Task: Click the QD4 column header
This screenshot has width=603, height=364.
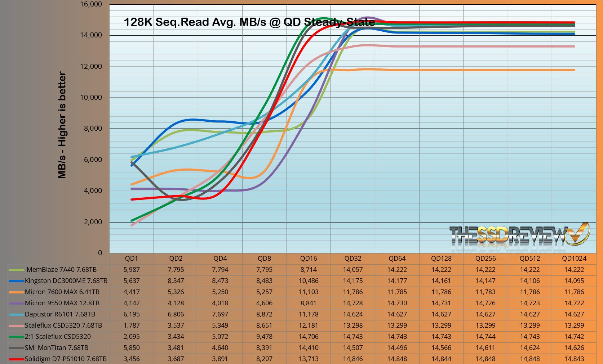Action: [x=220, y=259]
